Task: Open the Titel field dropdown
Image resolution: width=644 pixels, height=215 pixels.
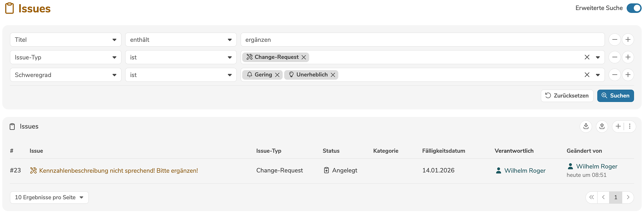Action: tap(66, 40)
